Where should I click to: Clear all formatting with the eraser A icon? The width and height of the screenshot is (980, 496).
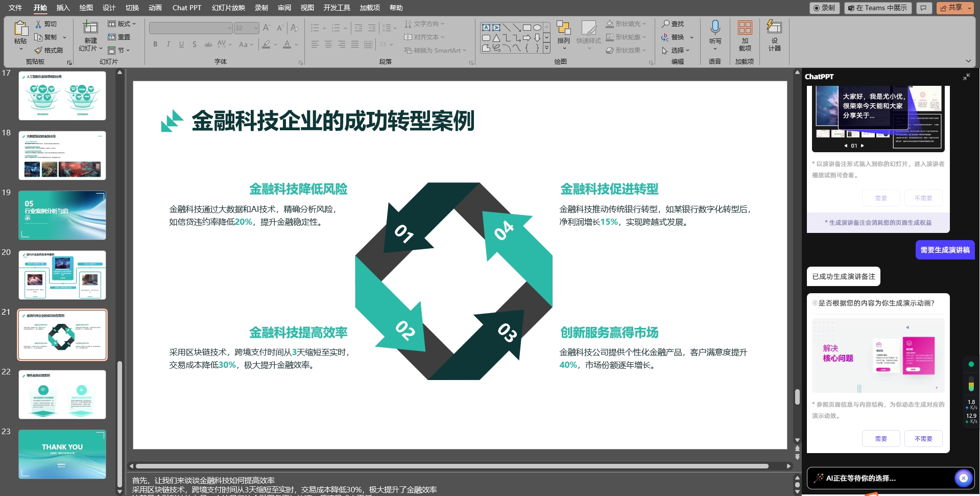294,28
